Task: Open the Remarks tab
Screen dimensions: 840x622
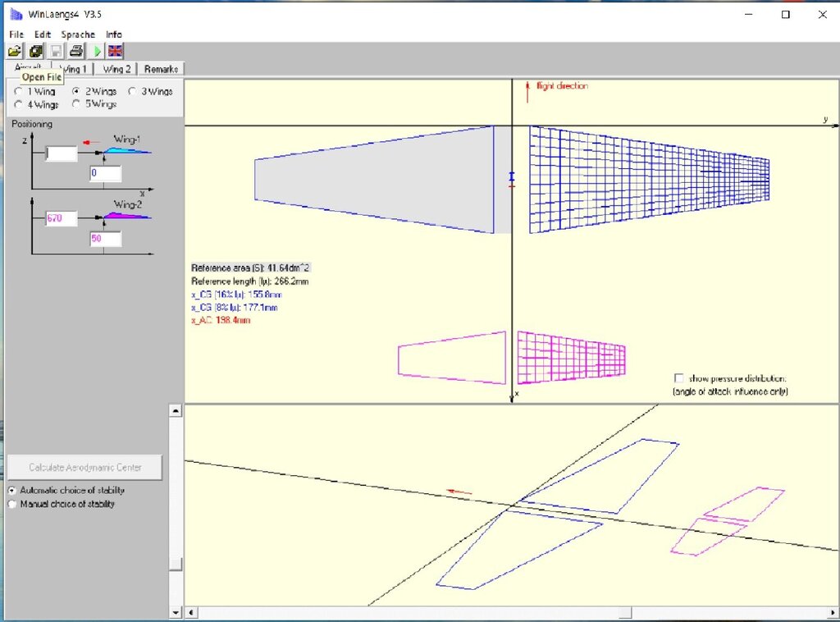Action: (x=161, y=69)
